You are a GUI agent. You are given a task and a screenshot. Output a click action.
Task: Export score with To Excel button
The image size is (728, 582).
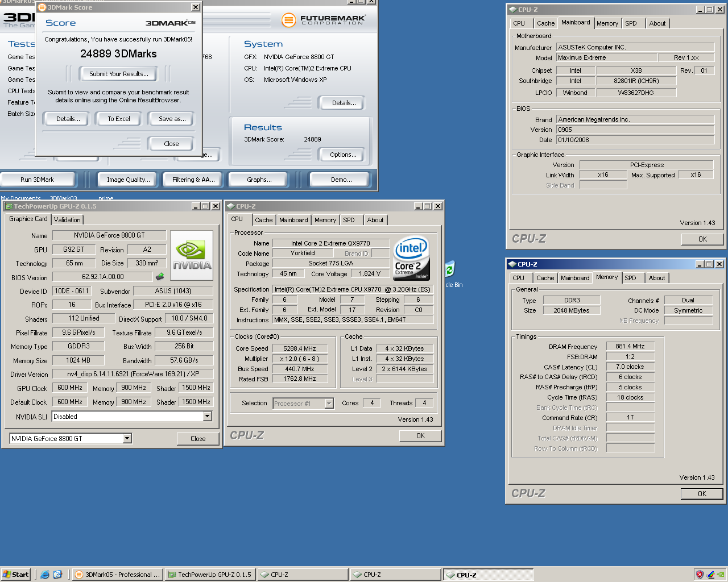119,119
